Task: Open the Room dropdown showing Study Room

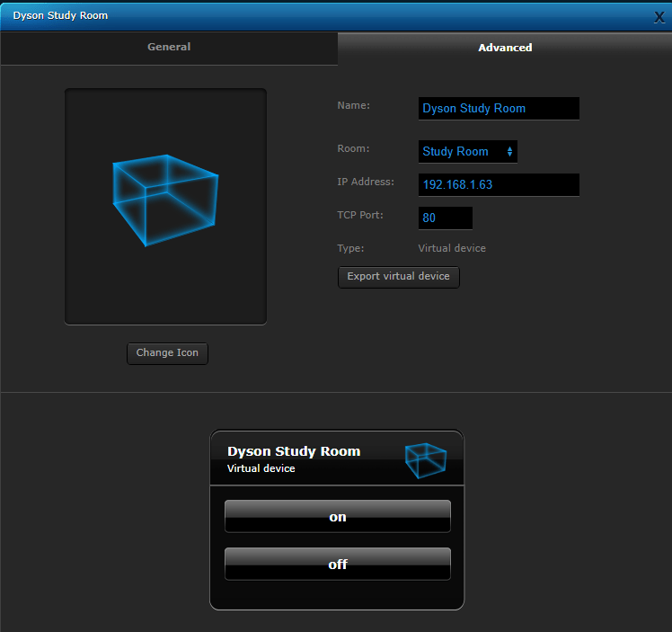Action: pyautogui.click(x=468, y=151)
